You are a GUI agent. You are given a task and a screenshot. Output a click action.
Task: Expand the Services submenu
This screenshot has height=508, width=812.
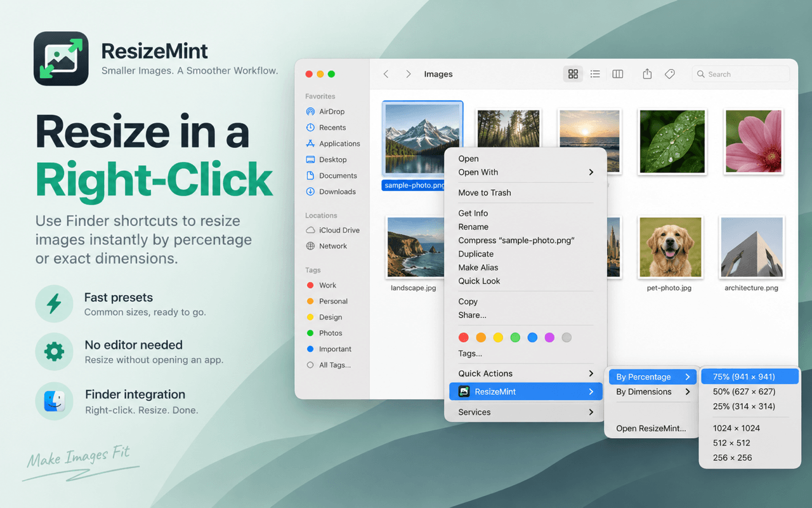click(x=526, y=412)
